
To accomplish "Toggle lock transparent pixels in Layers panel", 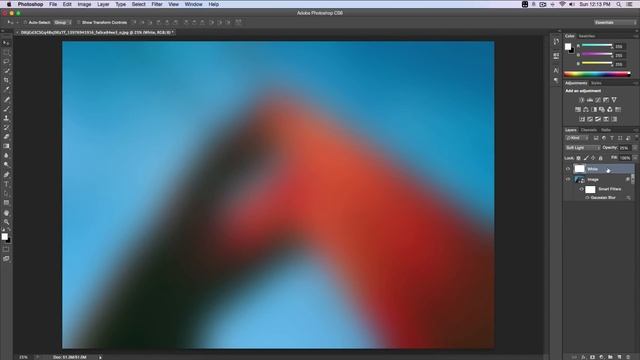I will (x=578, y=158).
